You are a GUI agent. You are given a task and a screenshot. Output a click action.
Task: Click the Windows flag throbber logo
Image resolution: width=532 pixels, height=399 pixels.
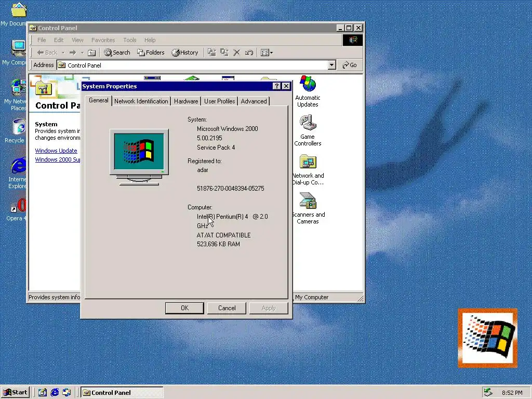pos(353,40)
